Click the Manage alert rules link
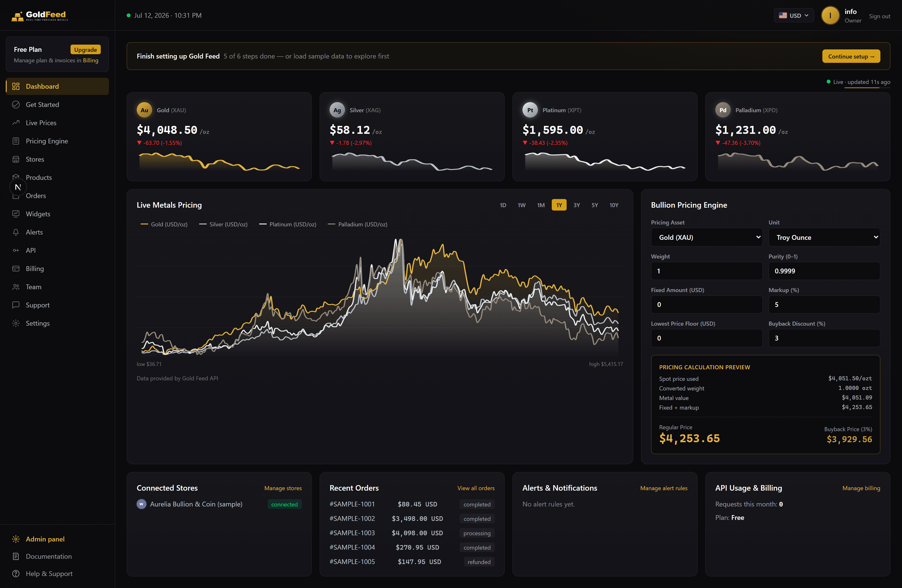Image resolution: width=902 pixels, height=588 pixels. click(664, 488)
